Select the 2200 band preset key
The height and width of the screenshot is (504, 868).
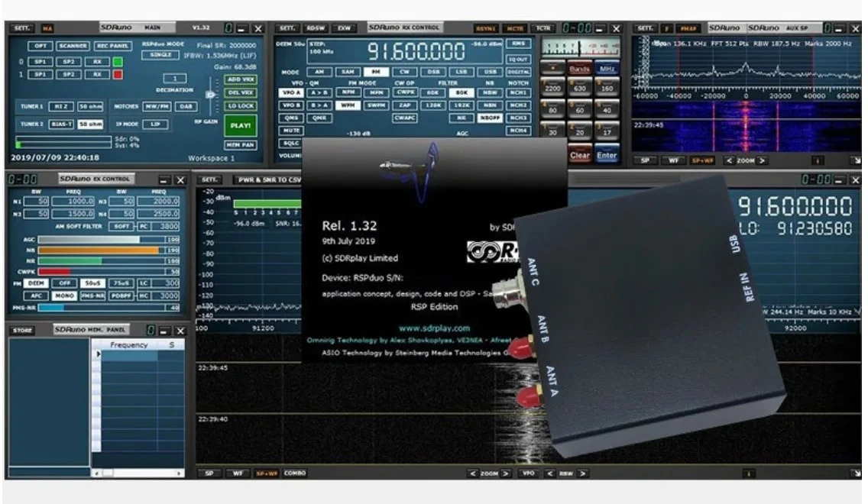552,89
